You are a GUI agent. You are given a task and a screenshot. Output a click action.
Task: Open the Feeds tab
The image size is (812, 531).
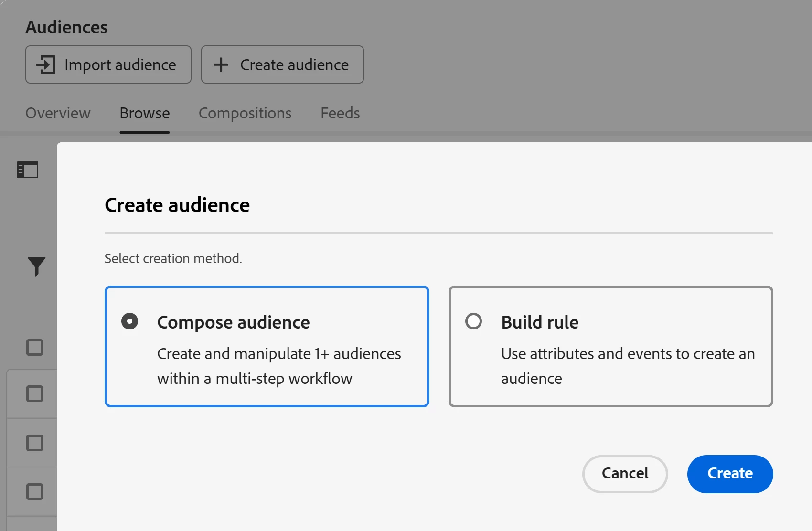click(340, 113)
